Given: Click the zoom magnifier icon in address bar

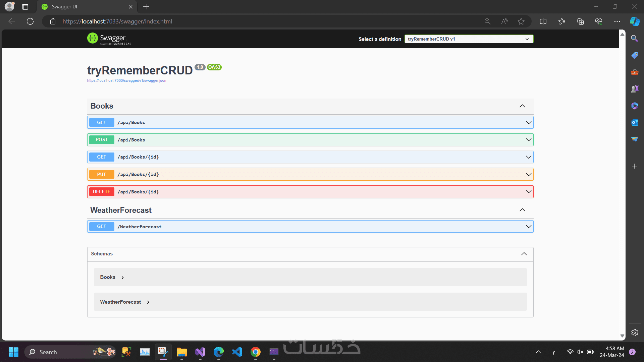Looking at the screenshot, I should (487, 21).
